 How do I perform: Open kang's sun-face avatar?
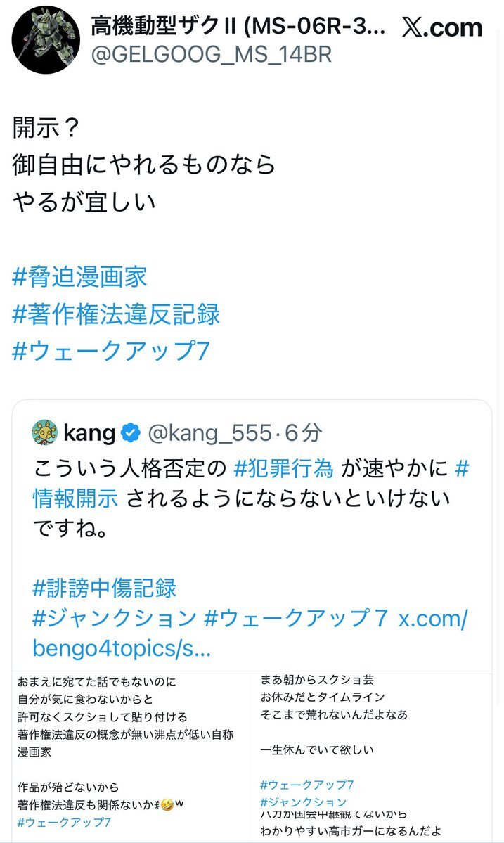tap(44, 433)
